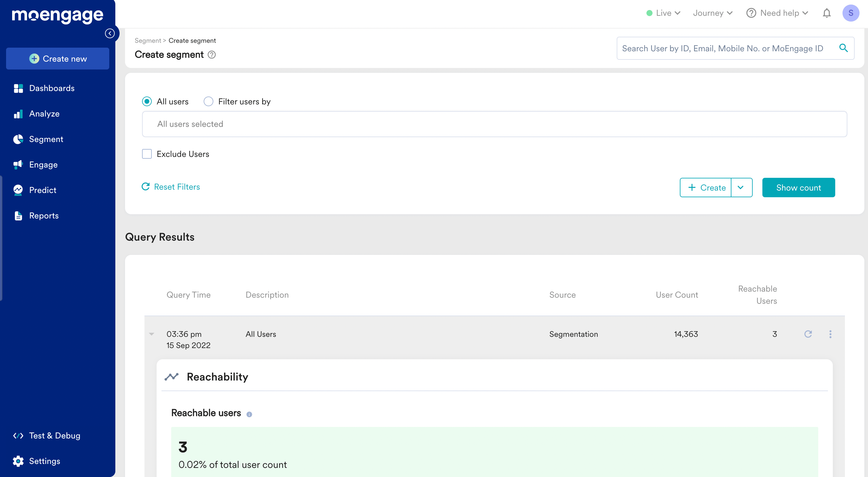Click the help icon beside Create segment
Image resolution: width=868 pixels, height=477 pixels.
point(212,55)
